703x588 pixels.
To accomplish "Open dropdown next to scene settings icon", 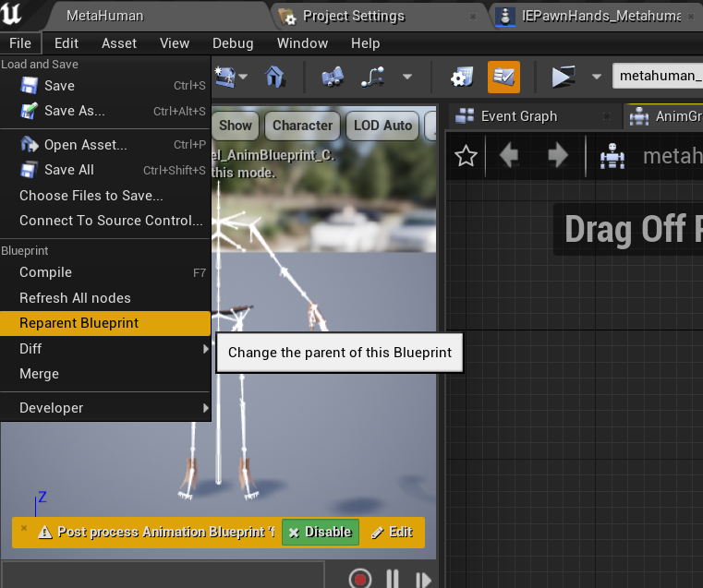I will pos(243,77).
